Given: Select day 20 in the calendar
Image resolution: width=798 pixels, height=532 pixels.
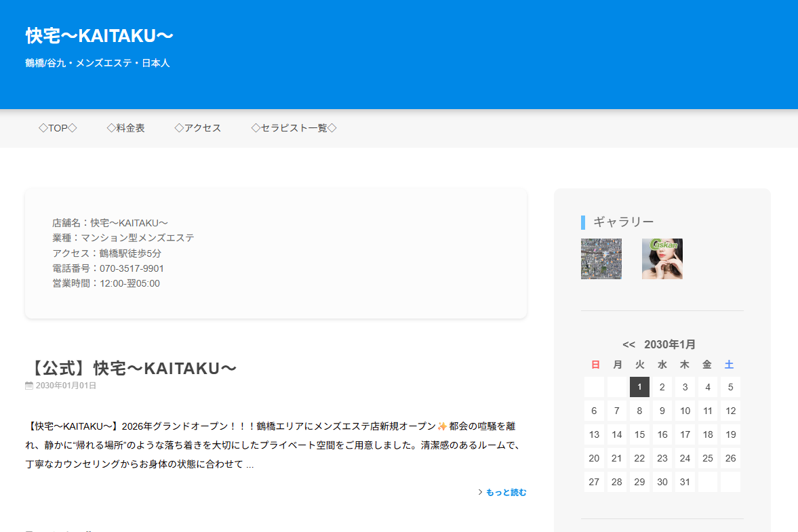Looking at the screenshot, I should click(594, 458).
